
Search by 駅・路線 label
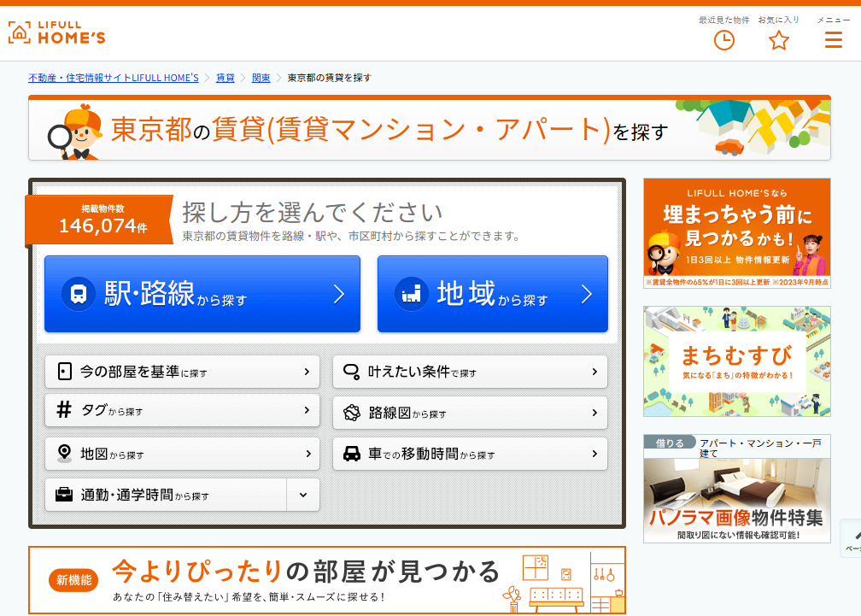pos(176,294)
